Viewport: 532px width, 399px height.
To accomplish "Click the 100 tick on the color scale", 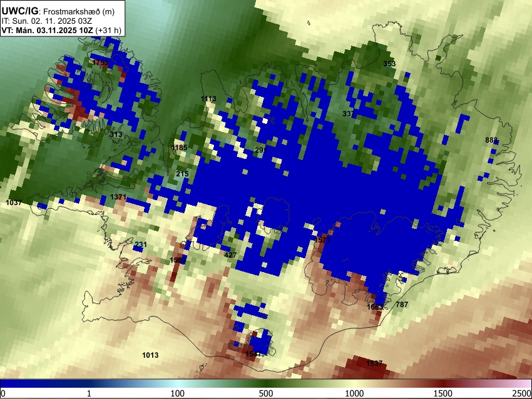I will [178, 393].
